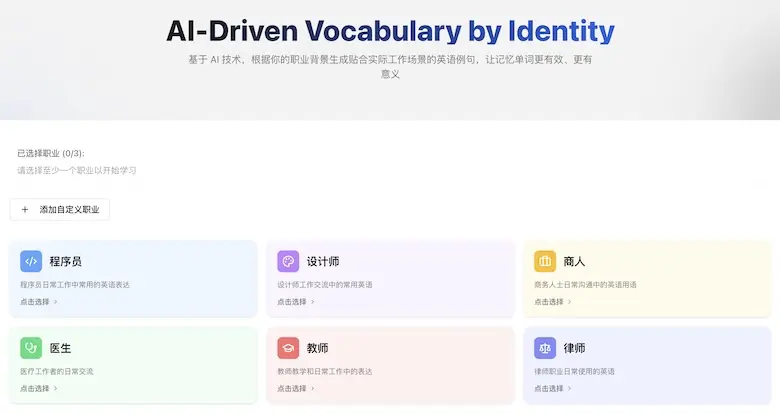Select the 医生 card via 点击选择
Viewport: 780px width, 414px height.
39,388
